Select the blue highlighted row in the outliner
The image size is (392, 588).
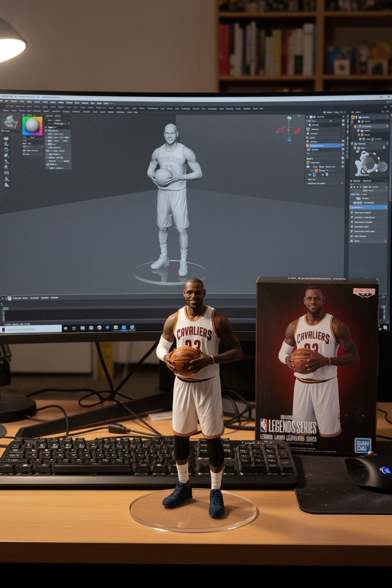click(x=325, y=146)
